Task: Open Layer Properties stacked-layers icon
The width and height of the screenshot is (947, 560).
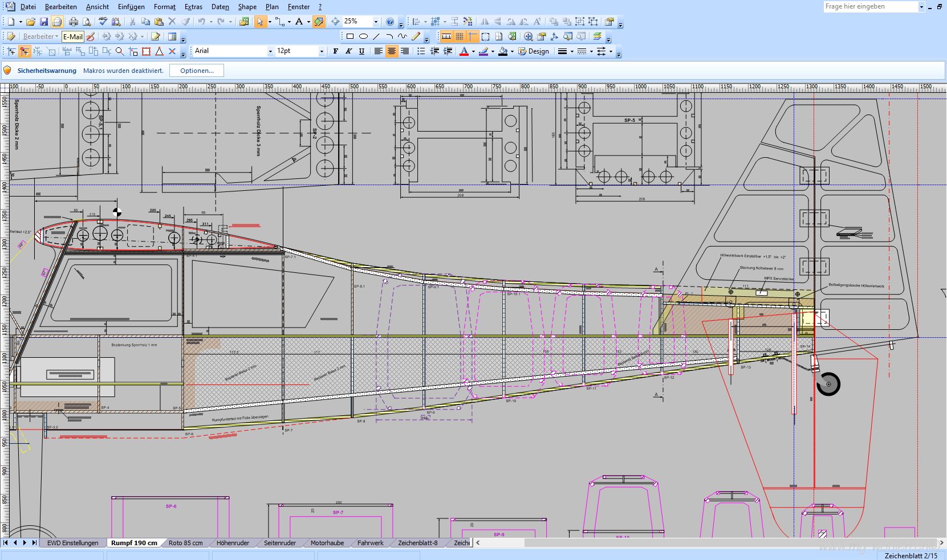Action: (x=597, y=36)
